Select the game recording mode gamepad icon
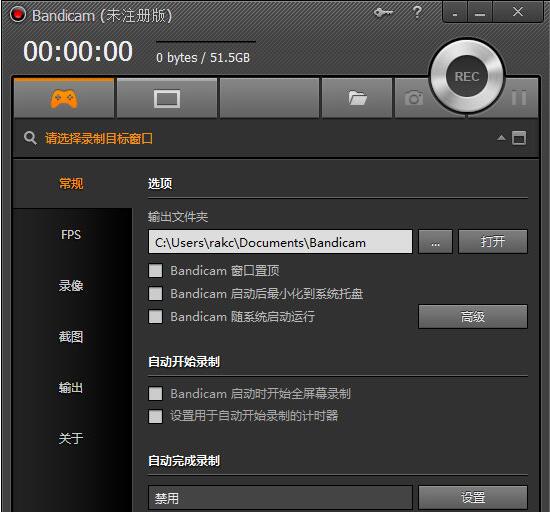The width and height of the screenshot is (550, 512). coord(64,99)
